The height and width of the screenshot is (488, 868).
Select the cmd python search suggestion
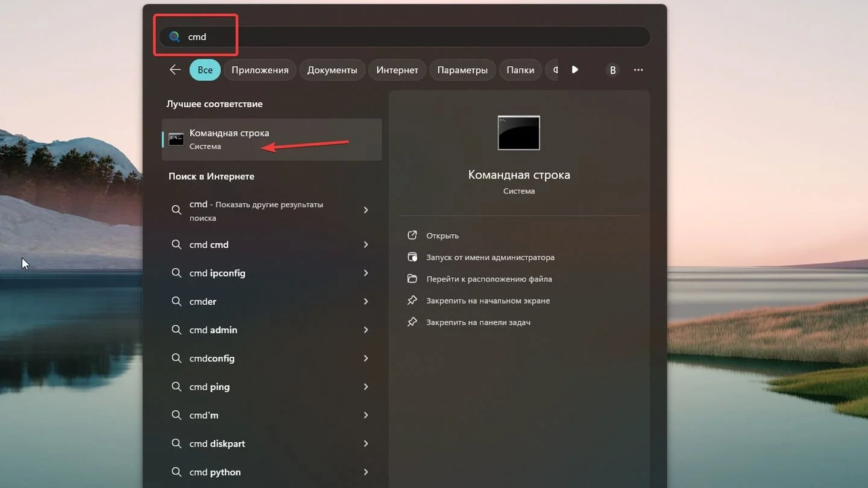[272, 472]
